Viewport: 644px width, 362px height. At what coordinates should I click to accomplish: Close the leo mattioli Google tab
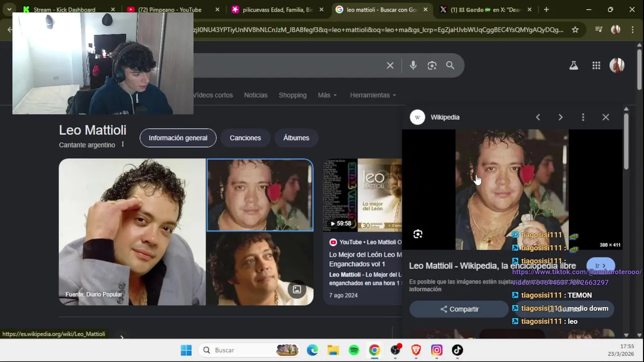pyautogui.click(x=426, y=10)
